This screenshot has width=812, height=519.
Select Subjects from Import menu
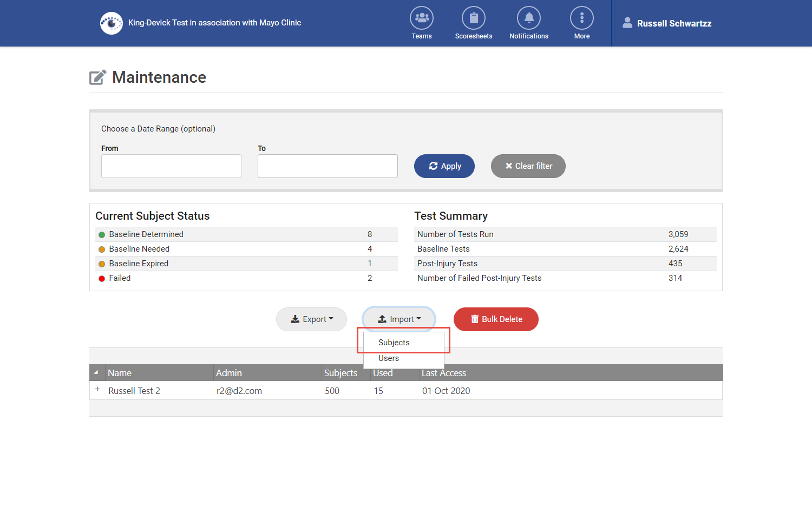394,343
